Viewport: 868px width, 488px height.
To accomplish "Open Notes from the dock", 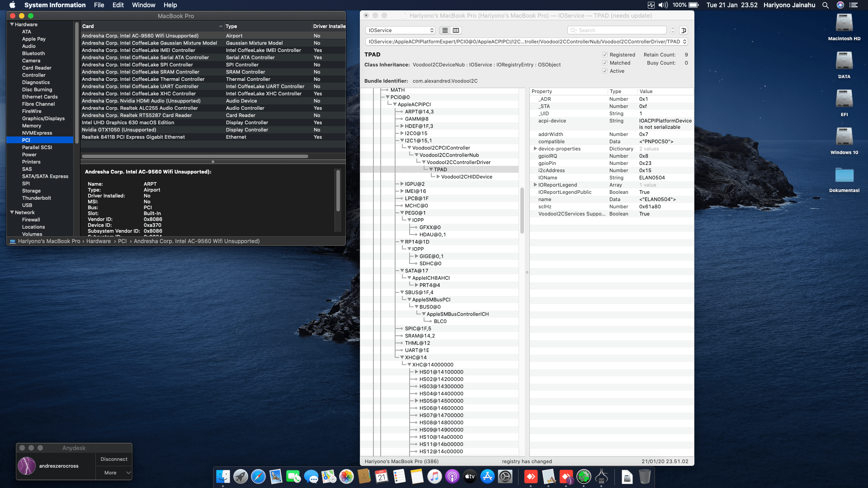I will pos(417,476).
